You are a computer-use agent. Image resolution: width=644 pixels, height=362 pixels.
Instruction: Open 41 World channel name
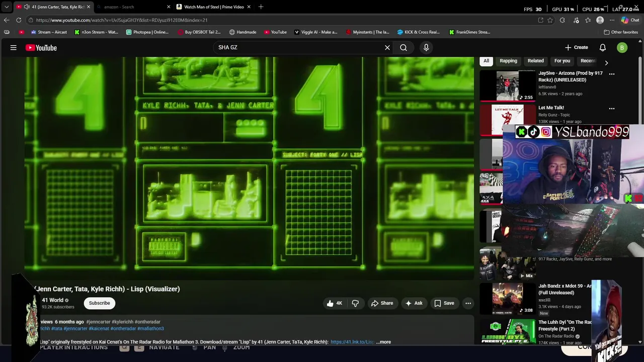pos(53,300)
